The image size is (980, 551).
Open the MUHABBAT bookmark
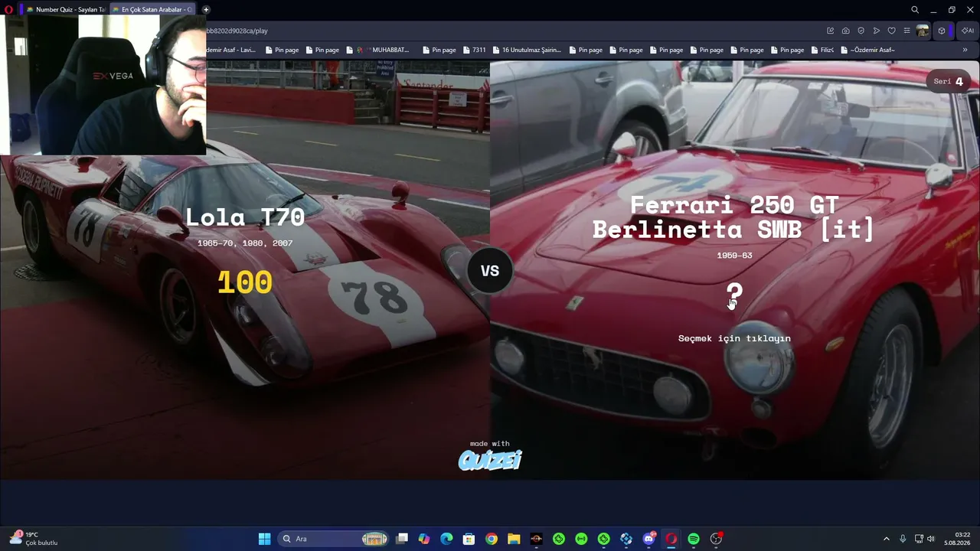pyautogui.click(x=383, y=50)
